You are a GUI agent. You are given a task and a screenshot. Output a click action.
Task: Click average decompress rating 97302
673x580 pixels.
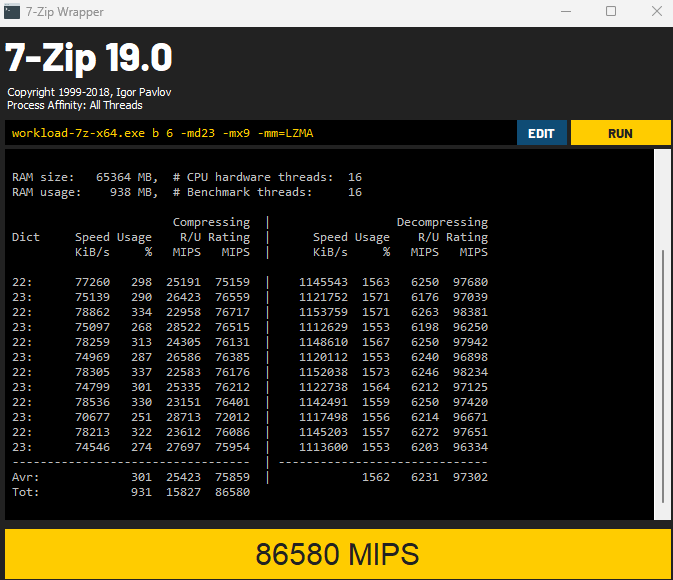tap(470, 477)
